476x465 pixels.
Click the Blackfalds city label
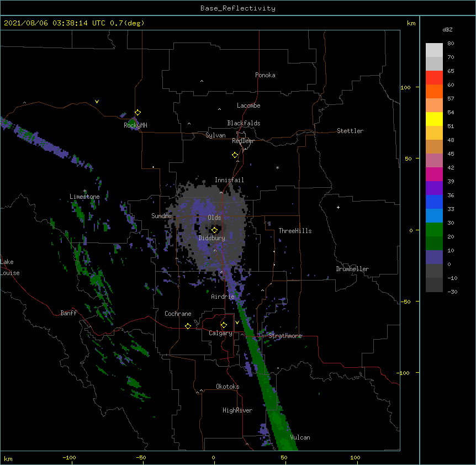pyautogui.click(x=244, y=123)
